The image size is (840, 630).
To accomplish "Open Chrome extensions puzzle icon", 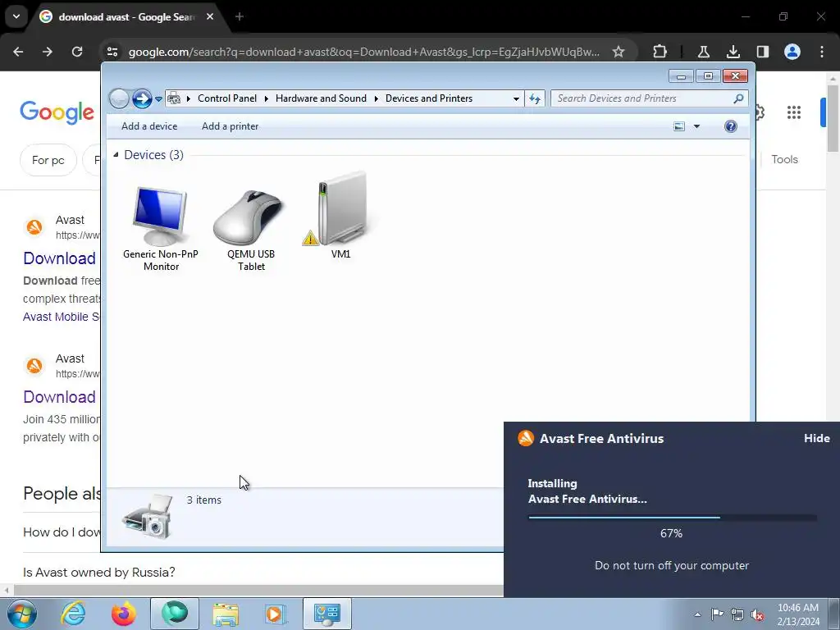I will [x=660, y=52].
